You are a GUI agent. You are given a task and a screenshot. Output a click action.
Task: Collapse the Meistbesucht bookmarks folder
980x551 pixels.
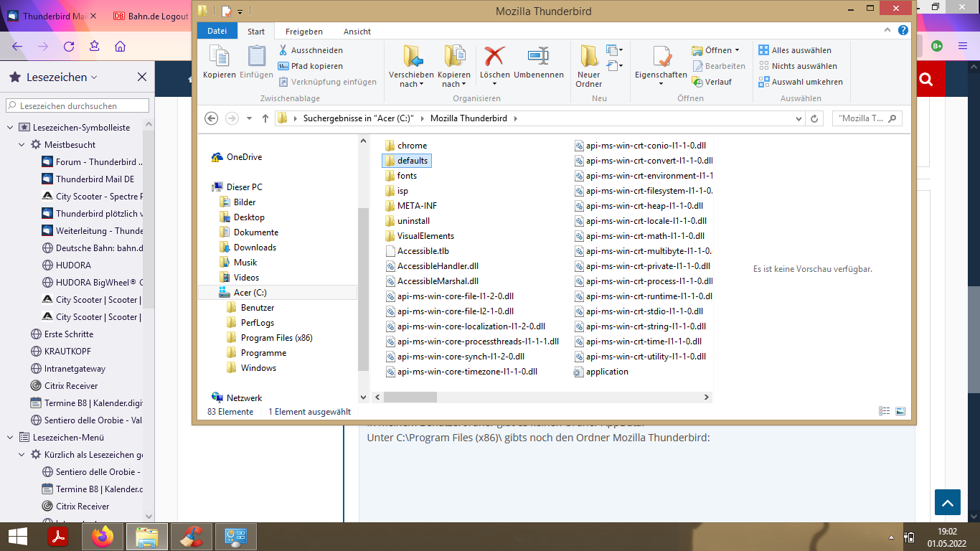pos(22,145)
